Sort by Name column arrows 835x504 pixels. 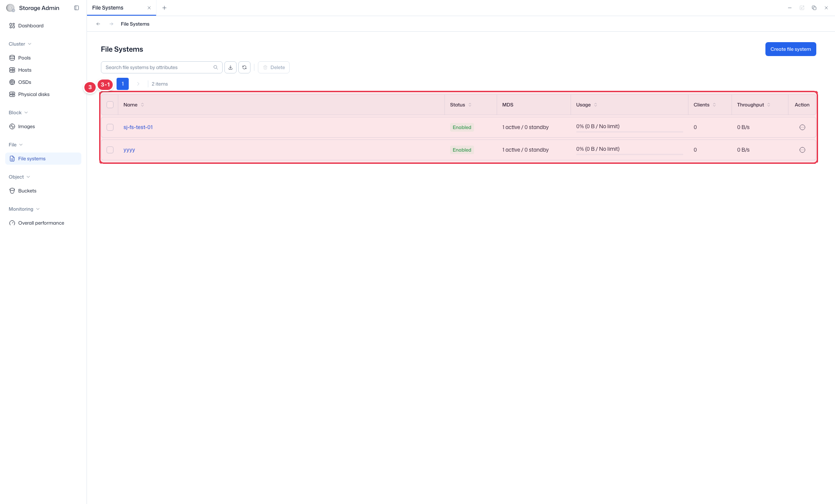(142, 105)
